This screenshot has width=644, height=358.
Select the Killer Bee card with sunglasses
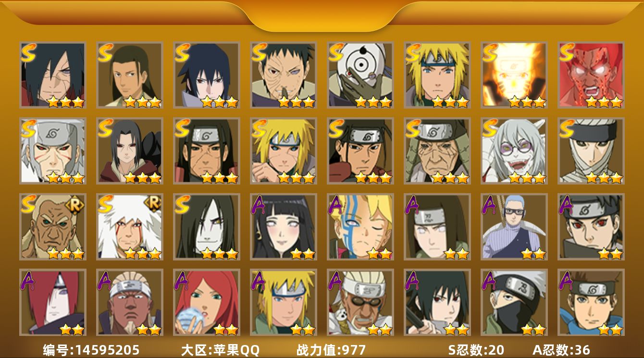tap(360, 302)
